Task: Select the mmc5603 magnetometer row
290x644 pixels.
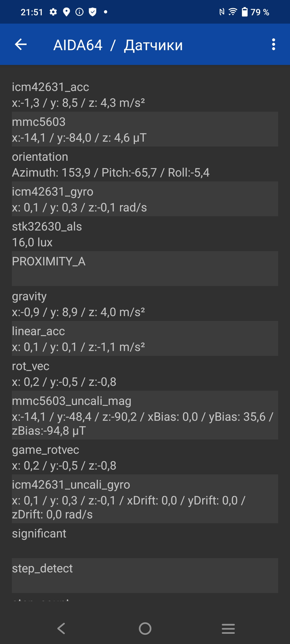Action: [x=145, y=129]
